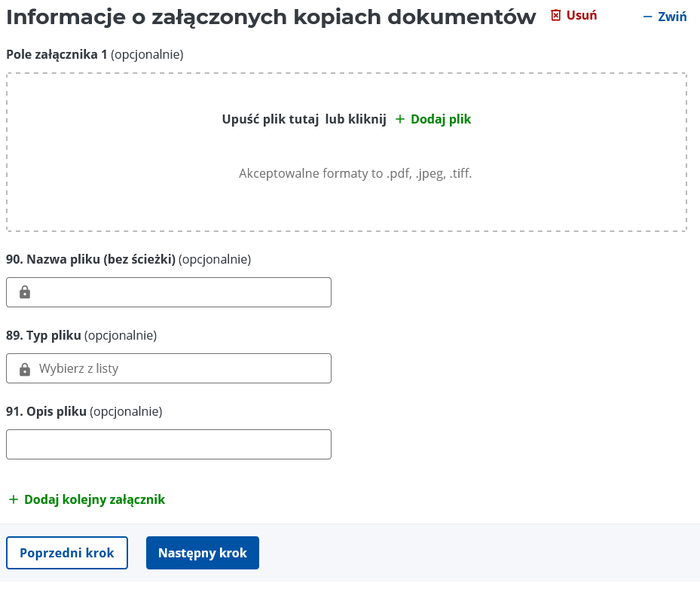The image size is (700, 589).
Task: Click the green plus icon beside Dodaj plik
Action: coord(400,119)
